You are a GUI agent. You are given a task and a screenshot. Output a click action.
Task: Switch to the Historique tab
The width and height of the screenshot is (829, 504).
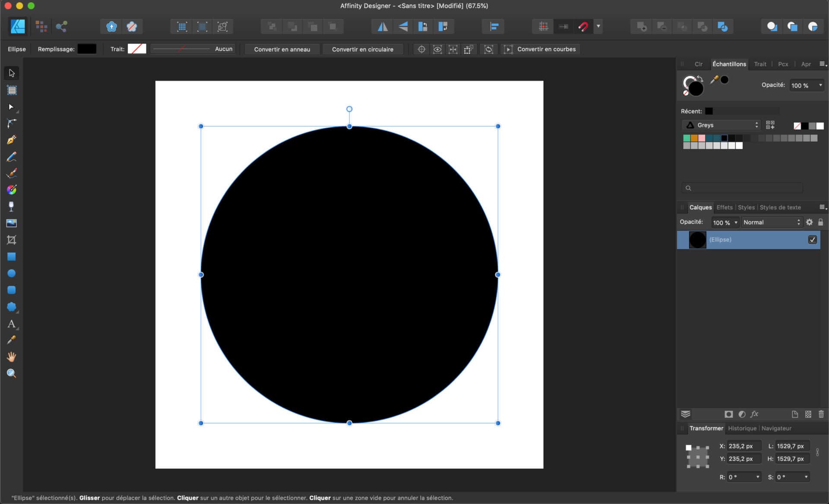click(x=742, y=428)
